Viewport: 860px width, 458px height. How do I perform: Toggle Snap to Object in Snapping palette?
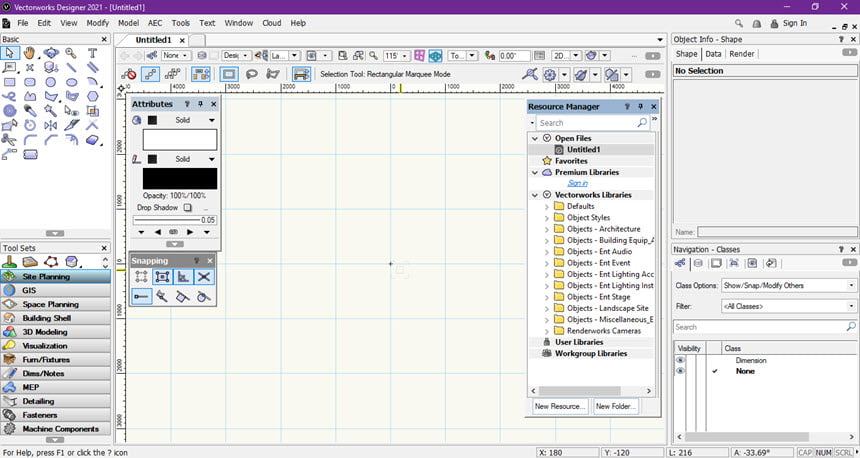[162, 277]
